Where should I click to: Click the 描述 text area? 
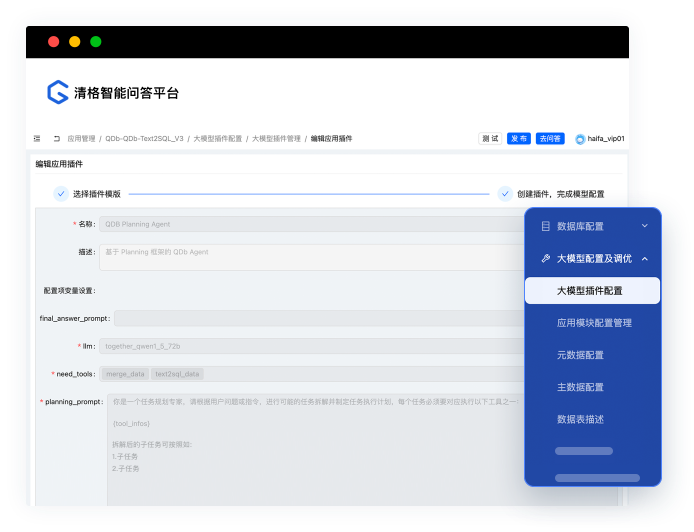coord(312,257)
